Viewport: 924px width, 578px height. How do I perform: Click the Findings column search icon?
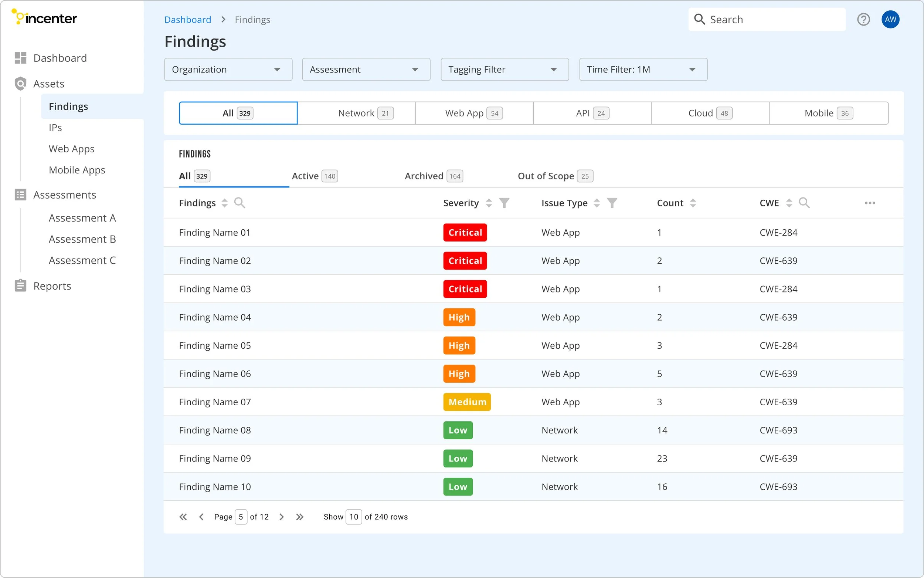pos(240,203)
